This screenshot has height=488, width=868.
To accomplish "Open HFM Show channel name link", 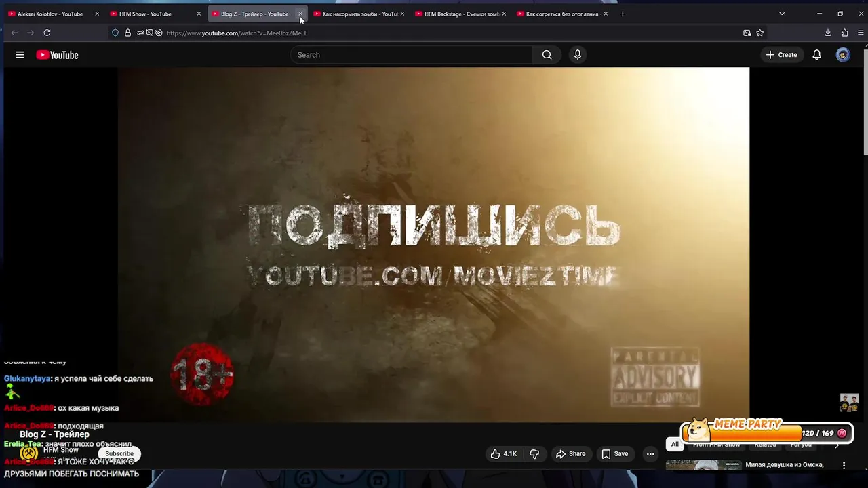I will click(x=61, y=450).
